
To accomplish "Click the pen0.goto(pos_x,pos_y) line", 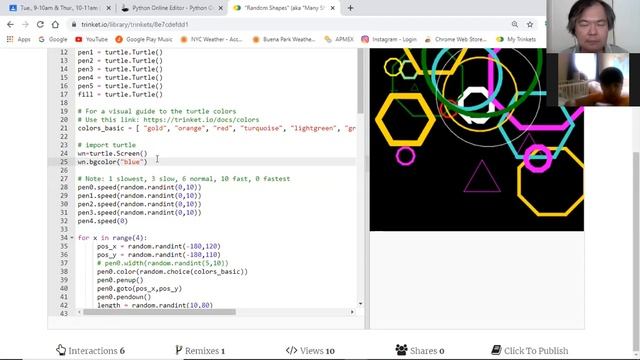I will [x=140, y=288].
